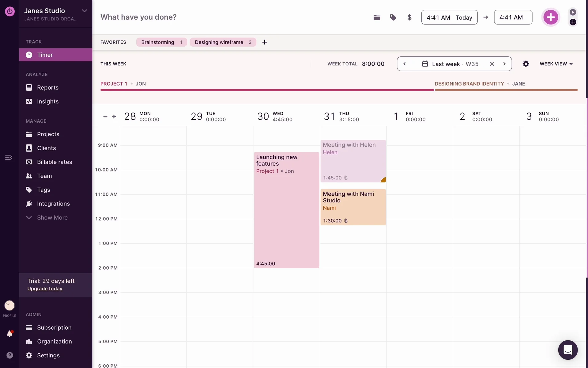Image resolution: width=588 pixels, height=368 pixels.
Task: Open the Week View dropdown
Action: point(556,64)
